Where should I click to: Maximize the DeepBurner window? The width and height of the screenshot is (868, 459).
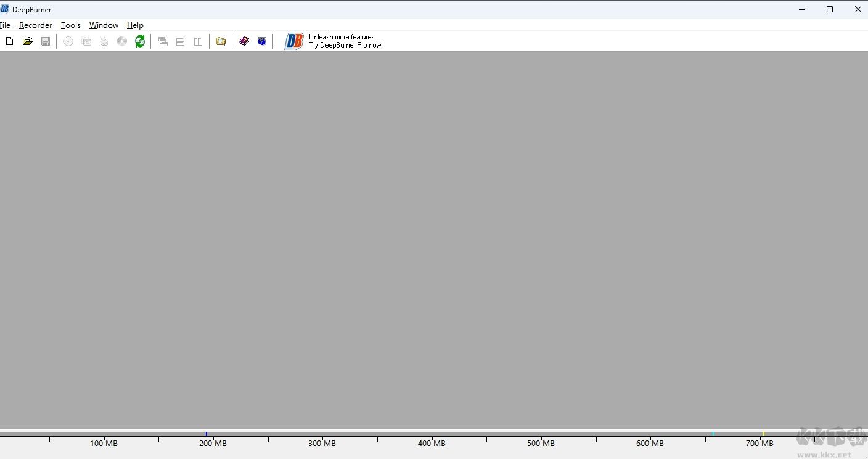(830, 9)
